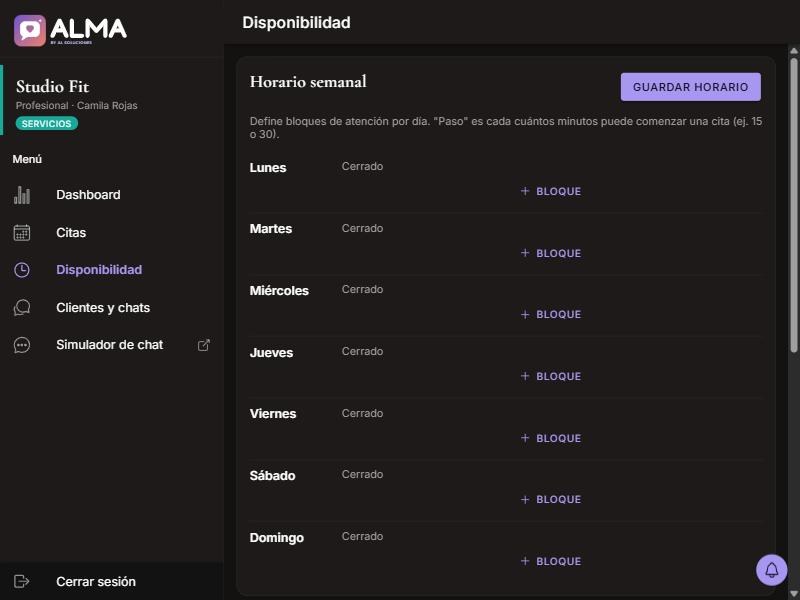Image resolution: width=800 pixels, height=600 pixels.
Task: Click the Jueves day label
Action: [271, 353]
